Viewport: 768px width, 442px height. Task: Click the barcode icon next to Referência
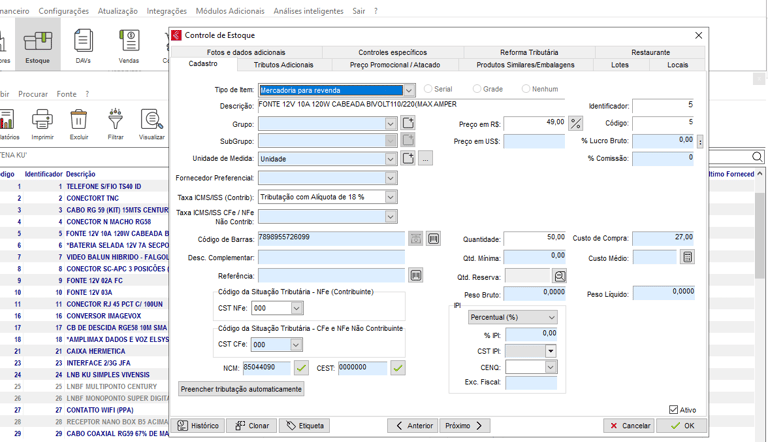[416, 276]
